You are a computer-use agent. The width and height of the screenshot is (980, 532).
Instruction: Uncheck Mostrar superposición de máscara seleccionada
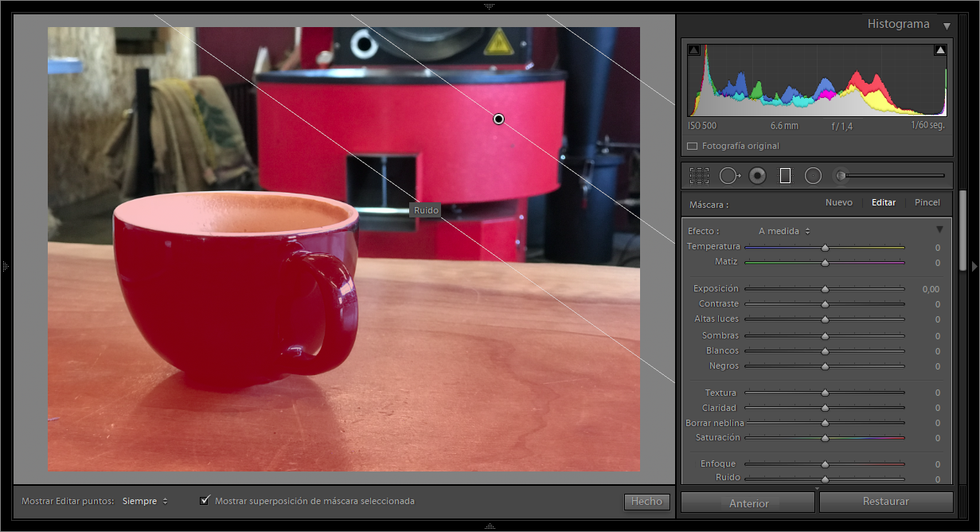coord(205,500)
